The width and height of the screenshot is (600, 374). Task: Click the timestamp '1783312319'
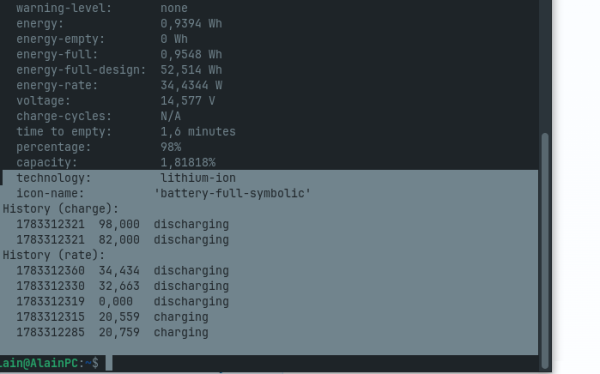[50, 302]
